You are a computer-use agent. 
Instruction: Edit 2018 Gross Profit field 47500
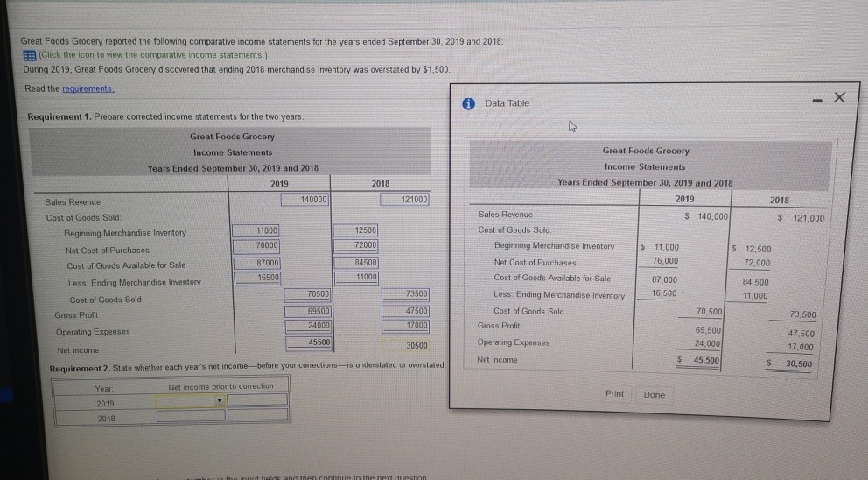406,311
